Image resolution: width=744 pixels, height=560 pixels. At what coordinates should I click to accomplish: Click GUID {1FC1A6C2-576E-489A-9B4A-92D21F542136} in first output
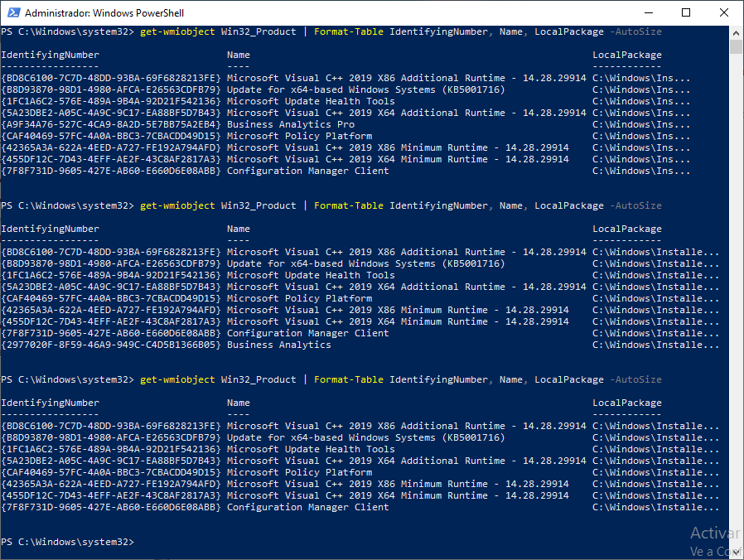pos(111,102)
